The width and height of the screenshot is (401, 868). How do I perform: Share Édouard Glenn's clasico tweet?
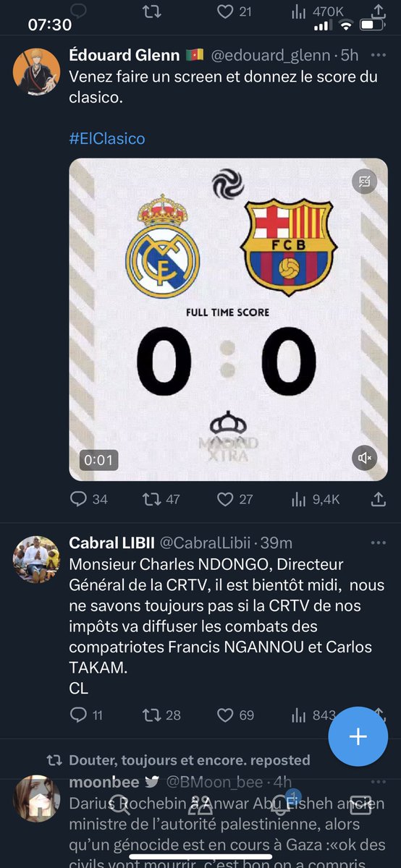click(x=378, y=499)
